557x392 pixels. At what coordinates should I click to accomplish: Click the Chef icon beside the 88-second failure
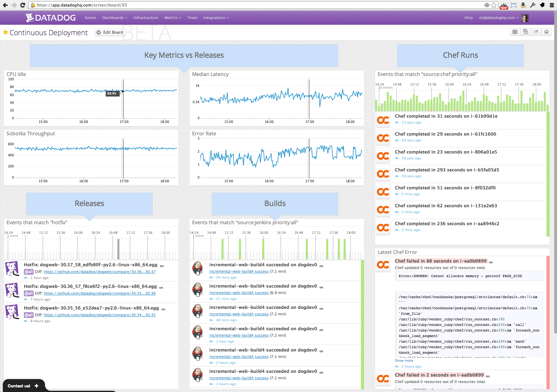point(383,265)
